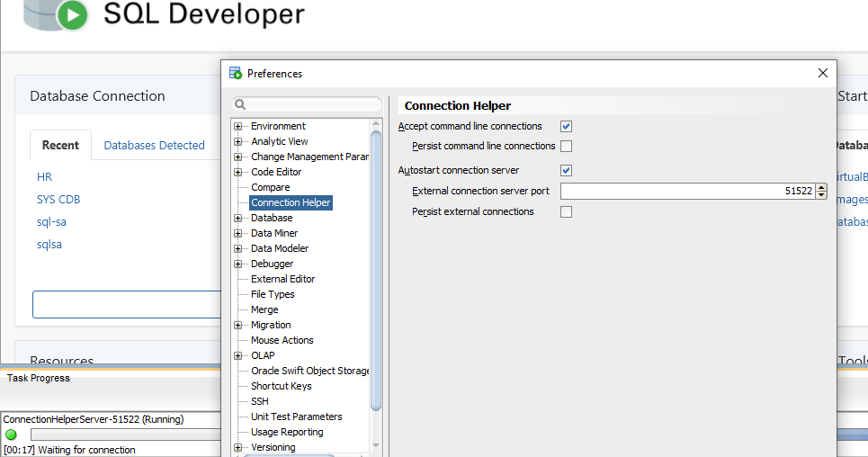The height and width of the screenshot is (457, 868).
Task: Switch to Databases Detected tab
Action: tap(154, 145)
